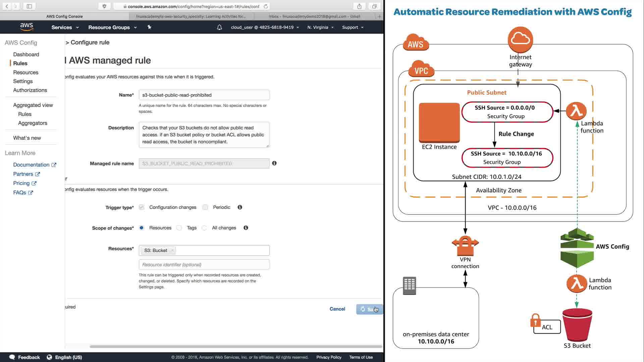The height and width of the screenshot is (362, 644).
Task: Click the browser reload icon
Action: coord(266,6)
